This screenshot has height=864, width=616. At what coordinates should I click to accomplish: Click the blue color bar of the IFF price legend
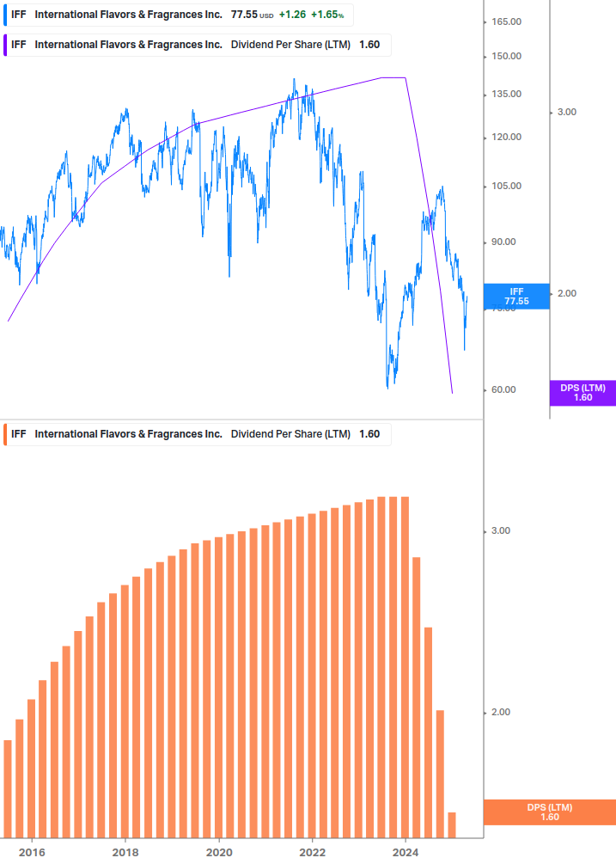tap(5, 15)
